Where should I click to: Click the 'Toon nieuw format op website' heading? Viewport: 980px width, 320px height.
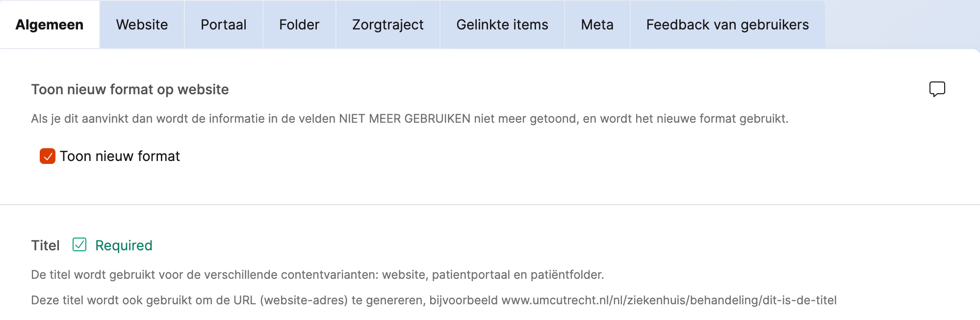pyautogui.click(x=130, y=89)
